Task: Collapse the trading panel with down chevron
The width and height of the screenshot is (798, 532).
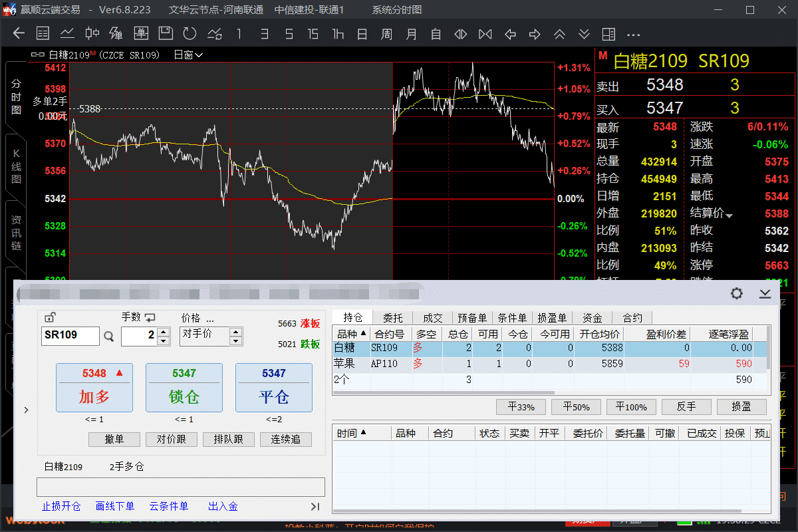Action: pyautogui.click(x=764, y=293)
